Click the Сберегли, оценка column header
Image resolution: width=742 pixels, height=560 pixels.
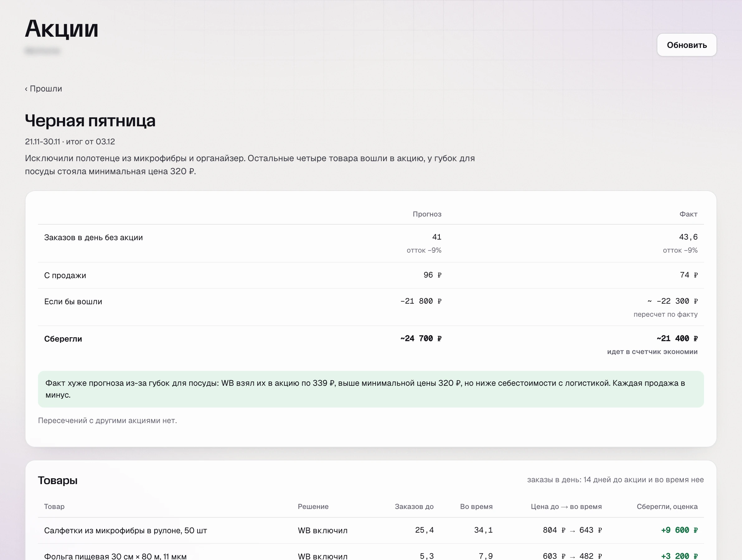(667, 506)
